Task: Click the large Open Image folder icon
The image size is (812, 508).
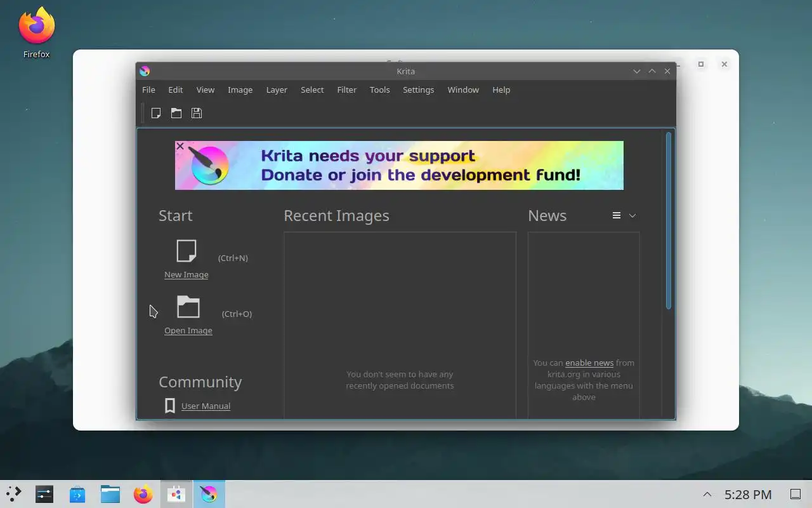Action: pyautogui.click(x=188, y=307)
